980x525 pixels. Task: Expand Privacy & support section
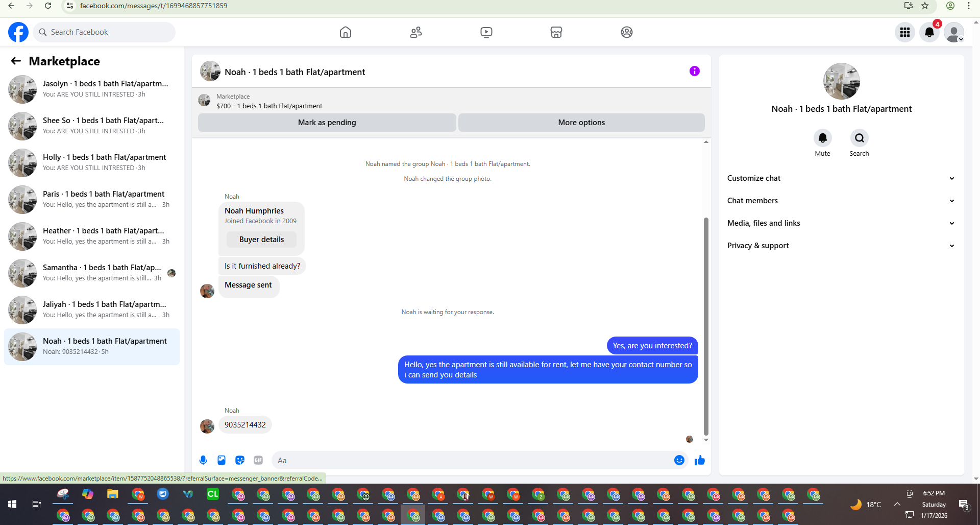(841, 246)
